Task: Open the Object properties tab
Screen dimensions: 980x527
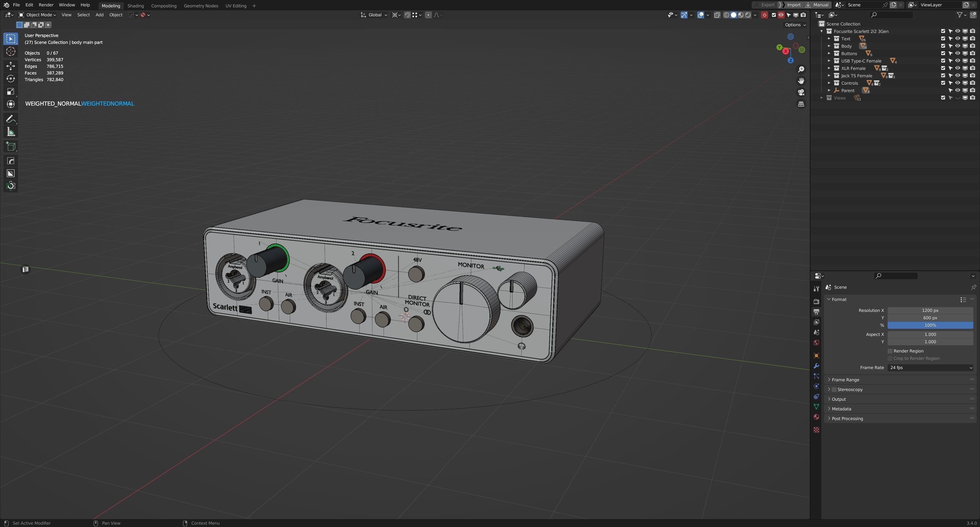Action: [816, 356]
